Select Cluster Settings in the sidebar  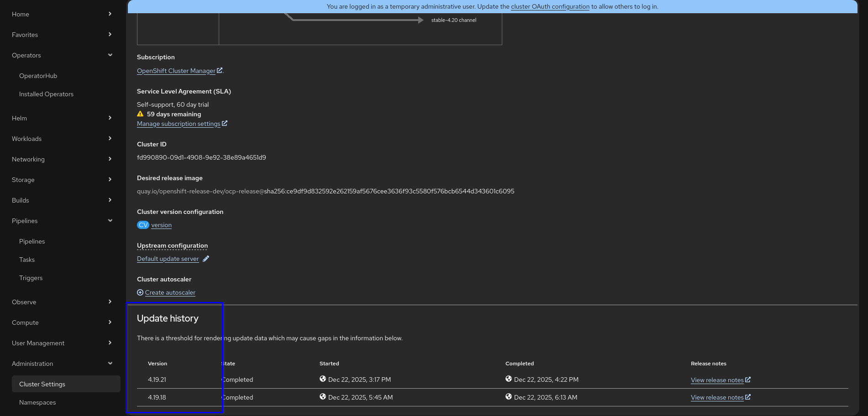coord(66,384)
